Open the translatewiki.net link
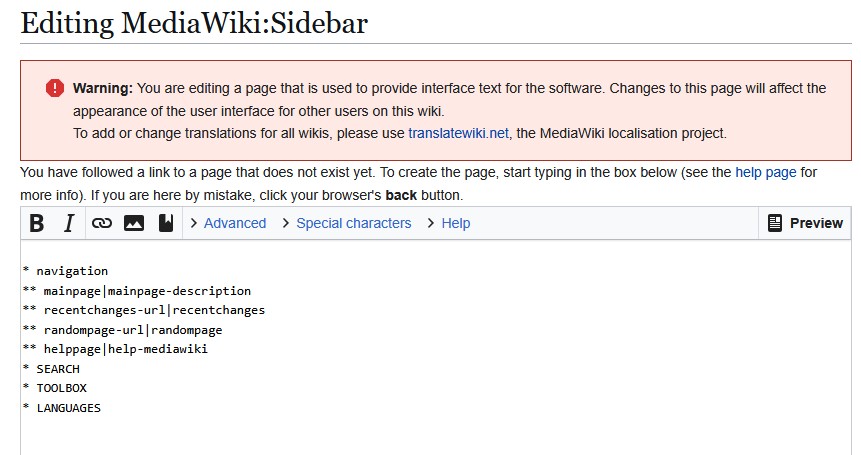The image size is (861, 455). 459,132
